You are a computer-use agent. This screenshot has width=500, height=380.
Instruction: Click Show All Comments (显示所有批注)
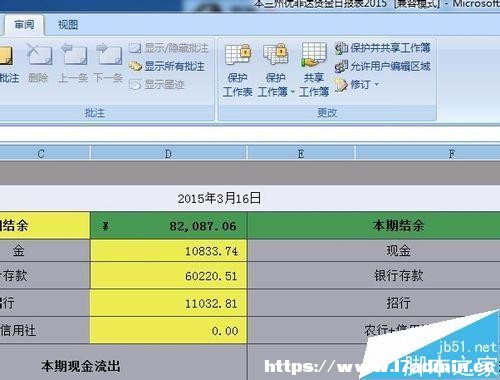pos(167,66)
